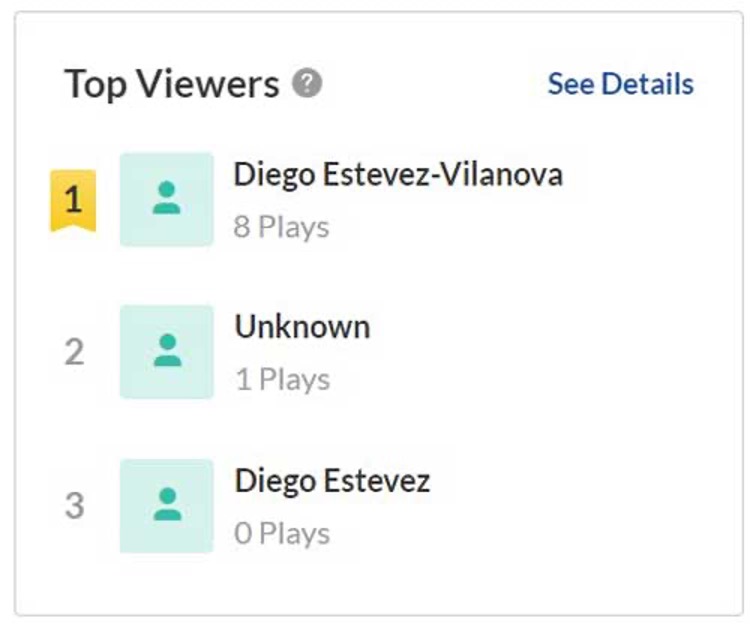
Task: Open the See Details link
Action: (620, 84)
